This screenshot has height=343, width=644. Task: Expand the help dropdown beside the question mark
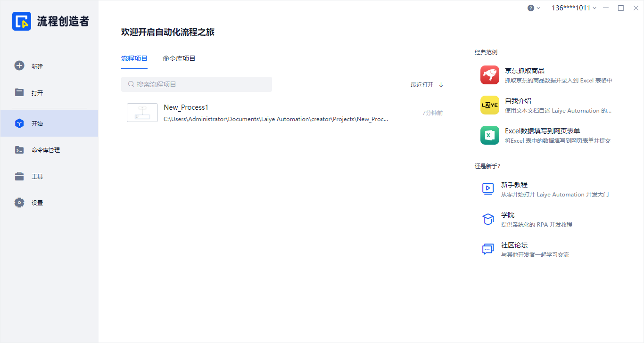pyautogui.click(x=533, y=8)
